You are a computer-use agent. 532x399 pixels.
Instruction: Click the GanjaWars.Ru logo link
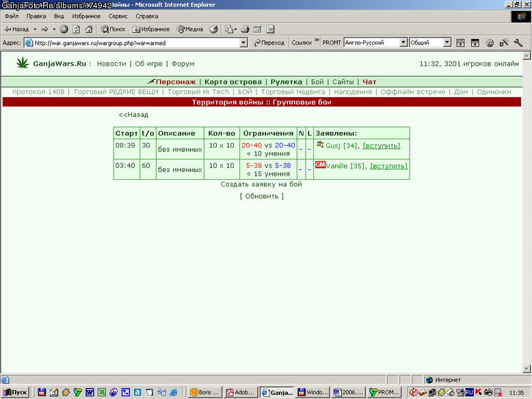(x=59, y=64)
